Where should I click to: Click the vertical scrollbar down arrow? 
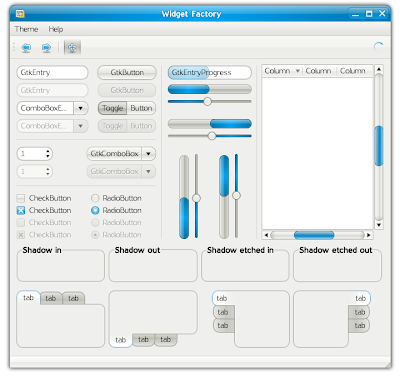[379, 225]
